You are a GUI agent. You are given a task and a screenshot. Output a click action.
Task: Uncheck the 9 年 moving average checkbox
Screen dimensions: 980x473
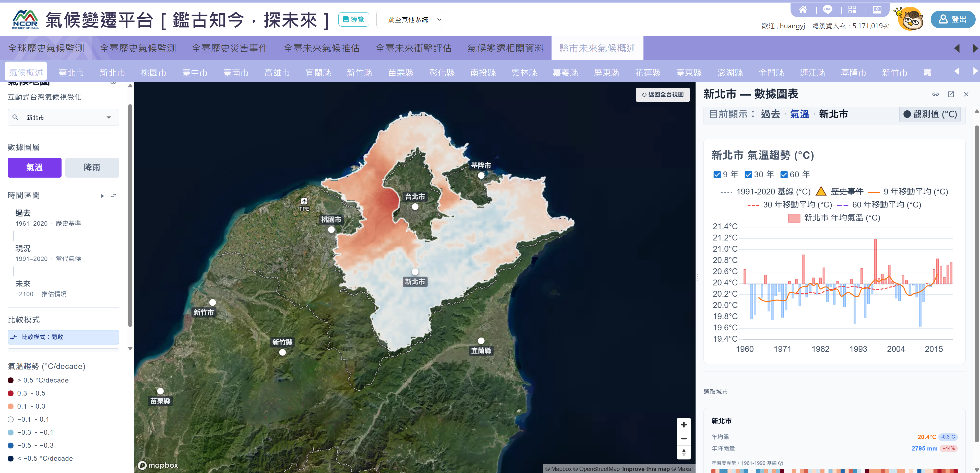717,175
